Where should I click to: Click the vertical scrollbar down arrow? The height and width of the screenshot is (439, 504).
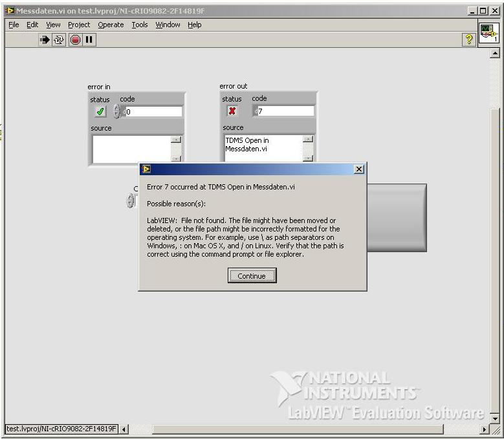(x=495, y=418)
